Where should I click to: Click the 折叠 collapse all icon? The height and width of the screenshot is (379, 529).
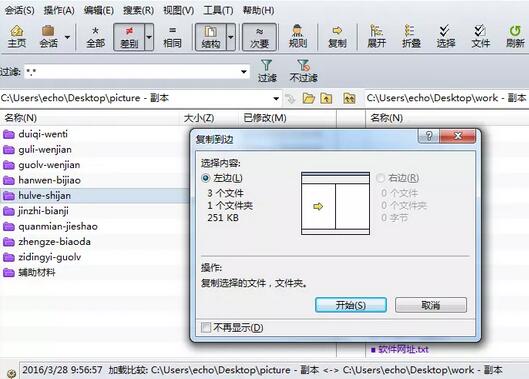411,36
